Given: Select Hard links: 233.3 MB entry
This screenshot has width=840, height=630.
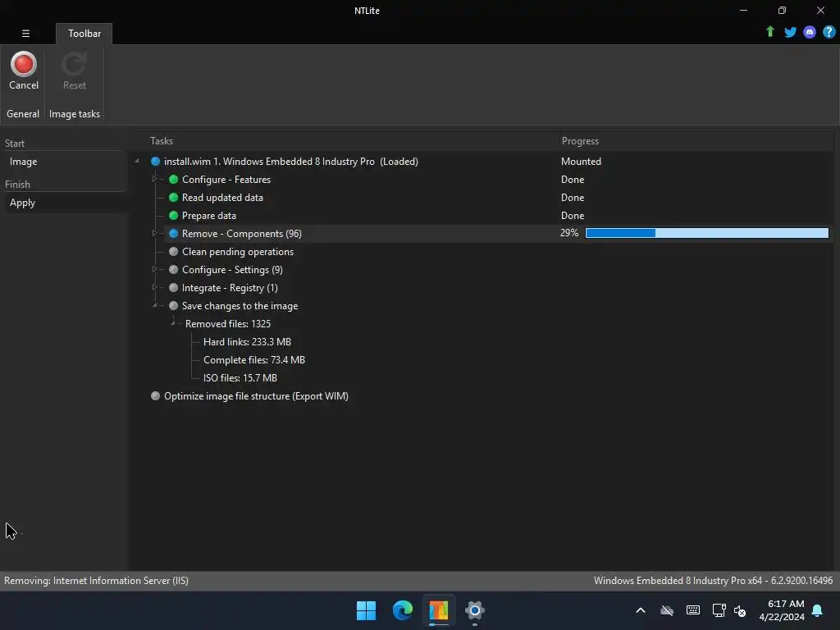Looking at the screenshot, I should coord(247,342).
